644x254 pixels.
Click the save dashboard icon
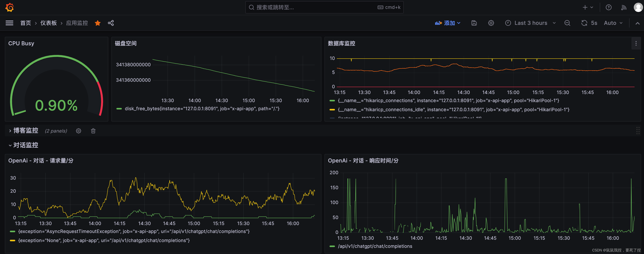click(474, 23)
